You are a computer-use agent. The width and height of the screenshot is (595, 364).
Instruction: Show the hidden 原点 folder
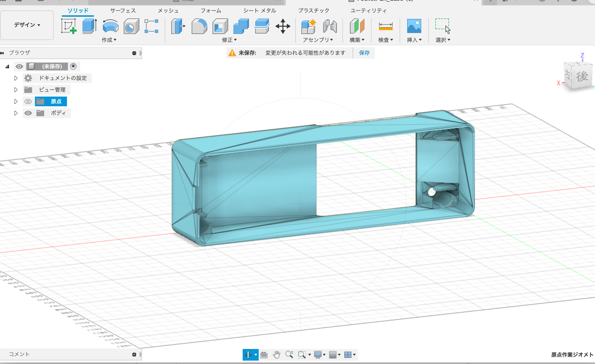point(28,101)
